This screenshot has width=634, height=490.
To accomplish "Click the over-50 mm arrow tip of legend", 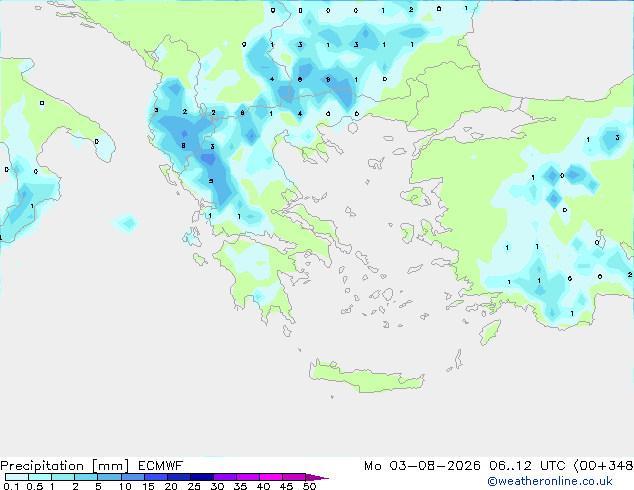I will point(317,477).
